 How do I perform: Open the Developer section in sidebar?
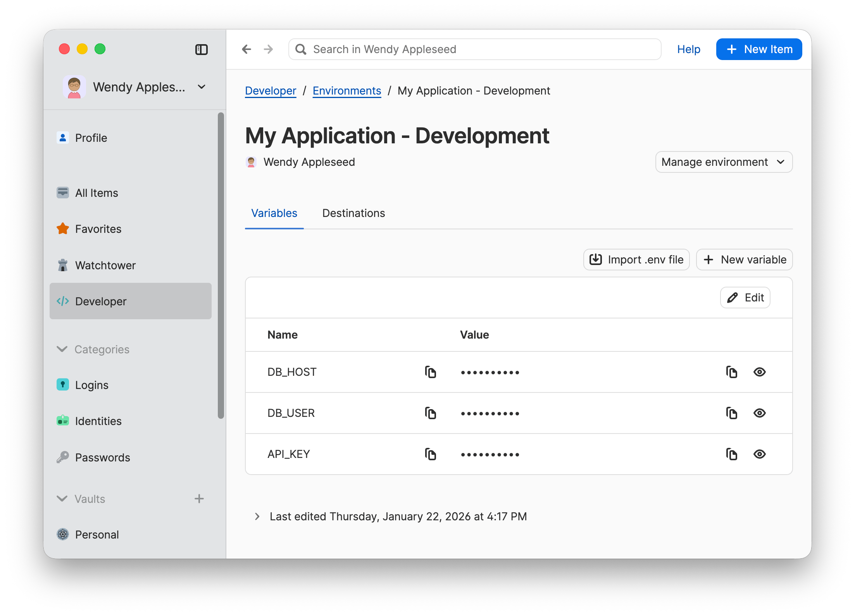click(x=100, y=301)
